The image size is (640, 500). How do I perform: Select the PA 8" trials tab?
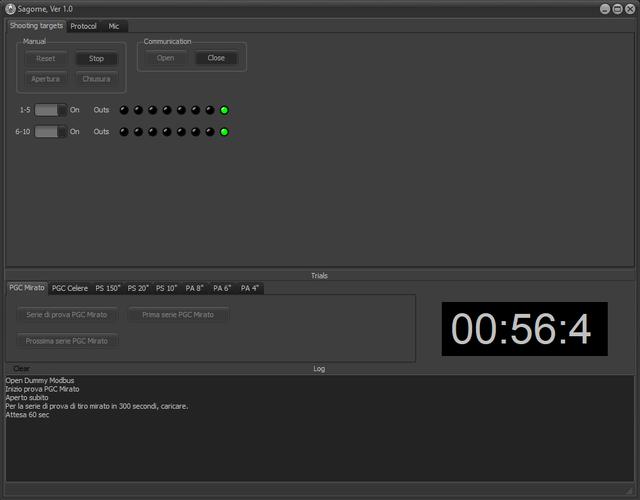pyautogui.click(x=194, y=288)
